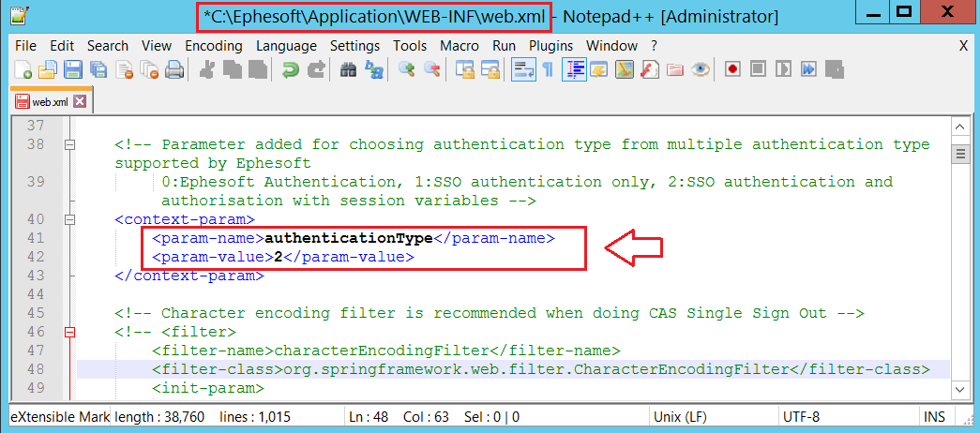
Task: Click the vertical scrollbar thumb
Action: (x=959, y=154)
